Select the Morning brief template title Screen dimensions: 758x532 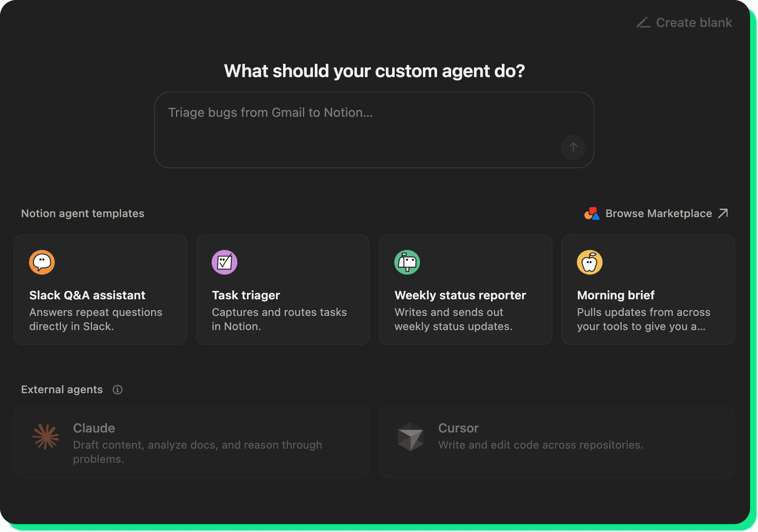pyautogui.click(x=615, y=295)
